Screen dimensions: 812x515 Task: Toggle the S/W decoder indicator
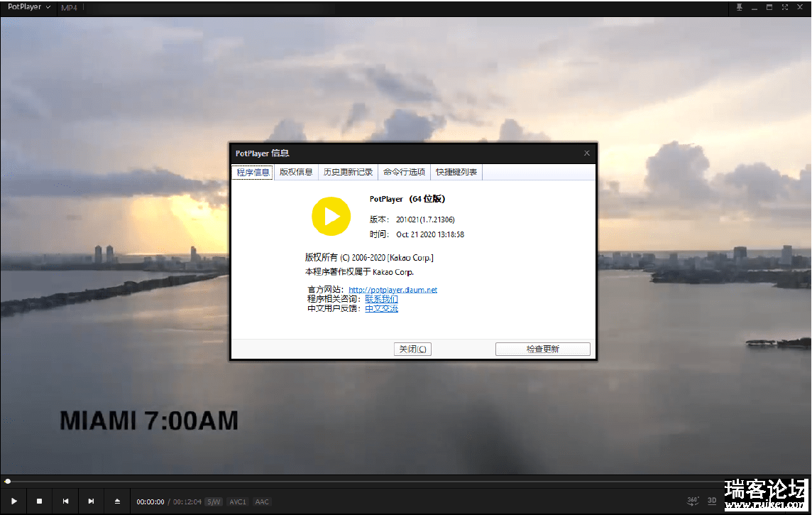point(214,502)
